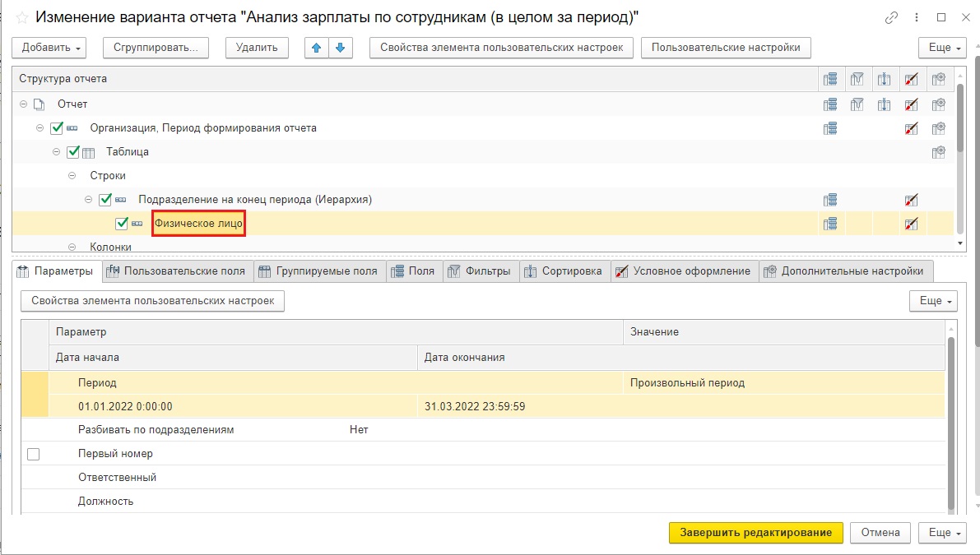Open the filter icon in the Отчет row
The width and height of the screenshot is (980, 555).
pyautogui.click(x=857, y=104)
